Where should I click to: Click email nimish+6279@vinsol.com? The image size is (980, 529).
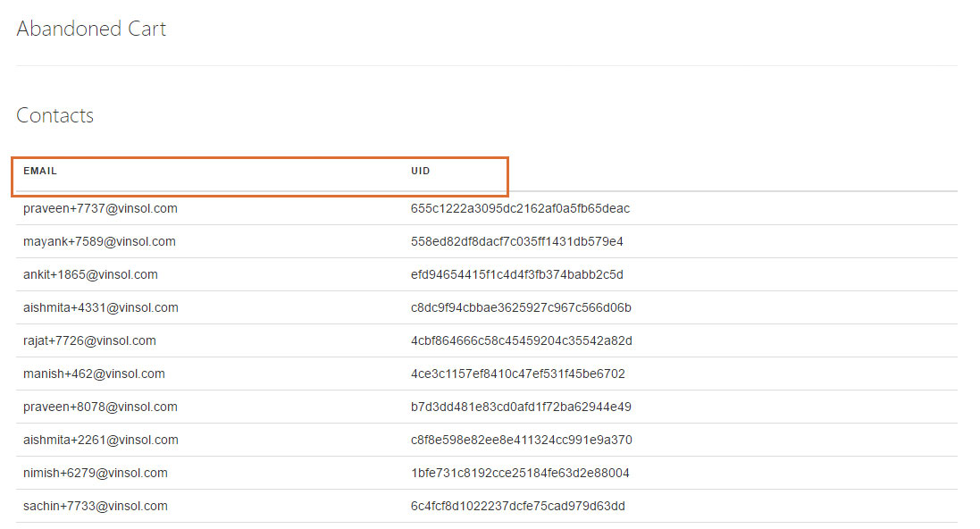95,474
